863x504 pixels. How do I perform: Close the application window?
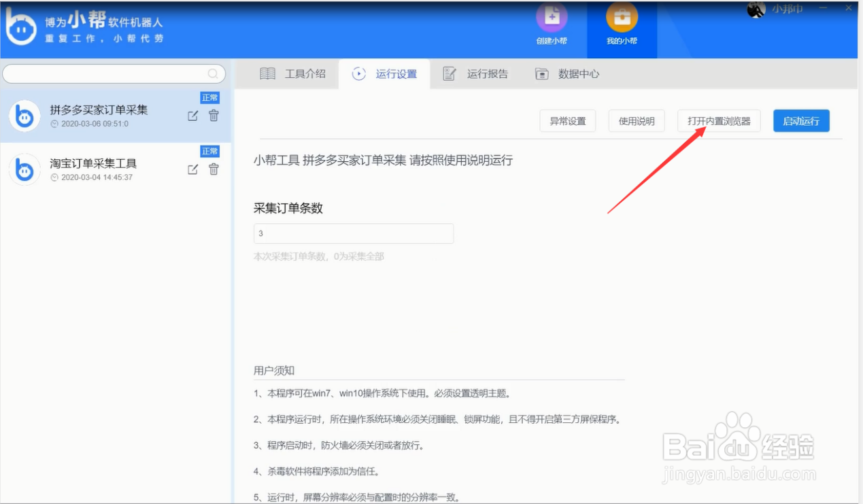coord(849,7)
